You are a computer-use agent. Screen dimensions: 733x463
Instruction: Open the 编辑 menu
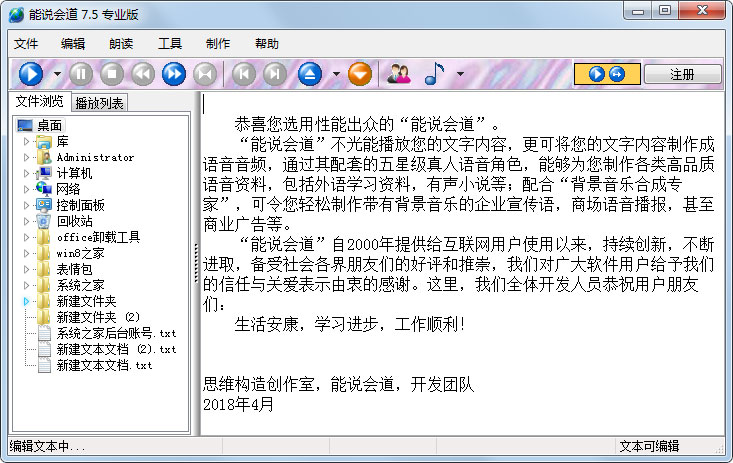(73, 43)
